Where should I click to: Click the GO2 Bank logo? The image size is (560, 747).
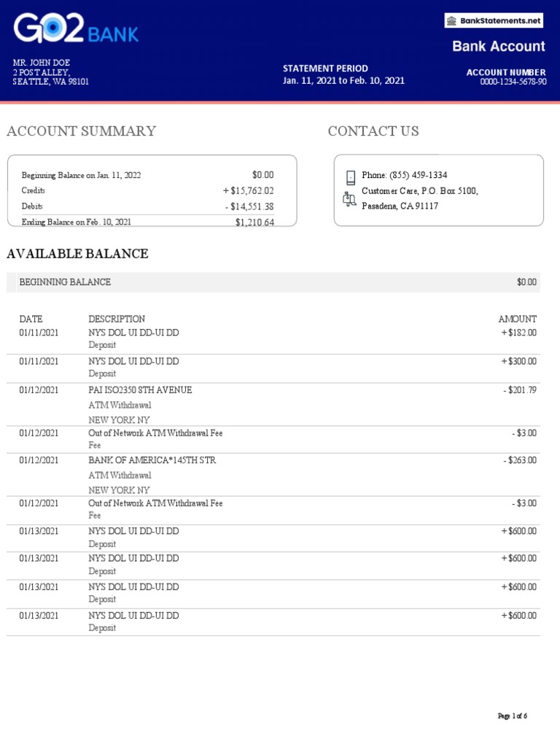tap(76, 30)
